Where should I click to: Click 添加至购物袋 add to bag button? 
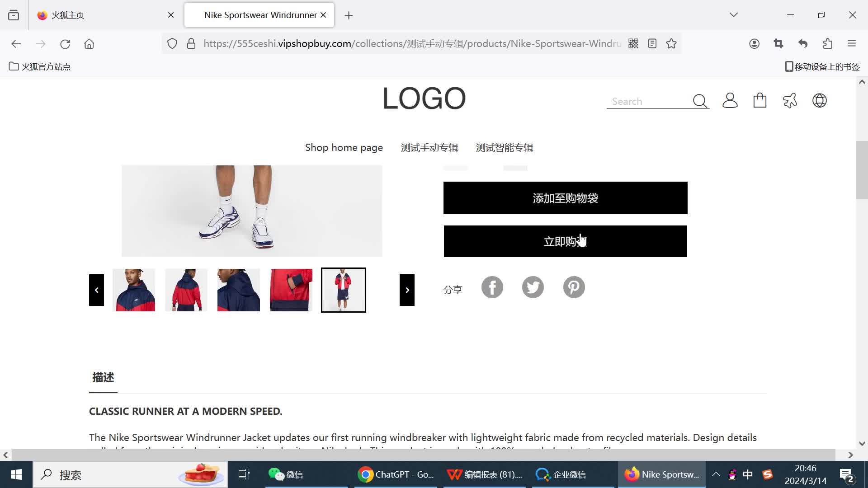click(x=565, y=198)
